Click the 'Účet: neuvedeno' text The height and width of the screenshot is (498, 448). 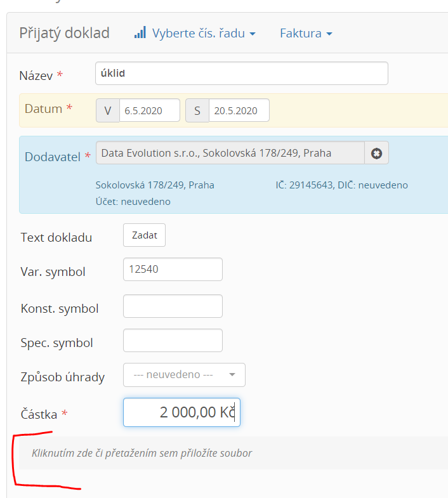(133, 201)
